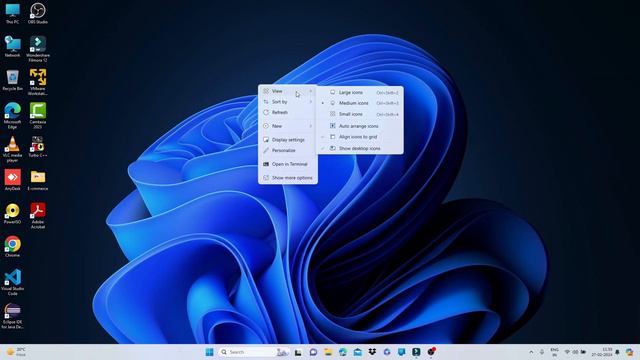The width and height of the screenshot is (640, 360).
Task: Select the E-commerce folder on the desktop
Action: 38,180
